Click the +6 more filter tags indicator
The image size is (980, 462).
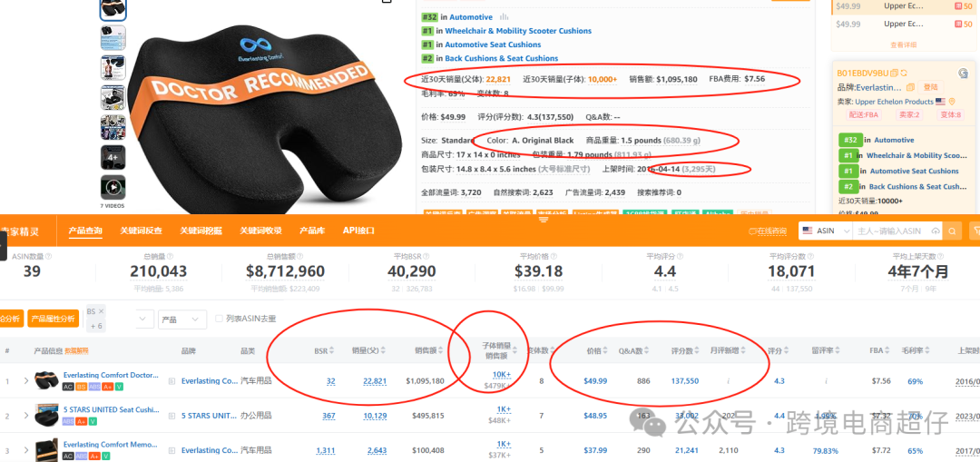(96, 327)
